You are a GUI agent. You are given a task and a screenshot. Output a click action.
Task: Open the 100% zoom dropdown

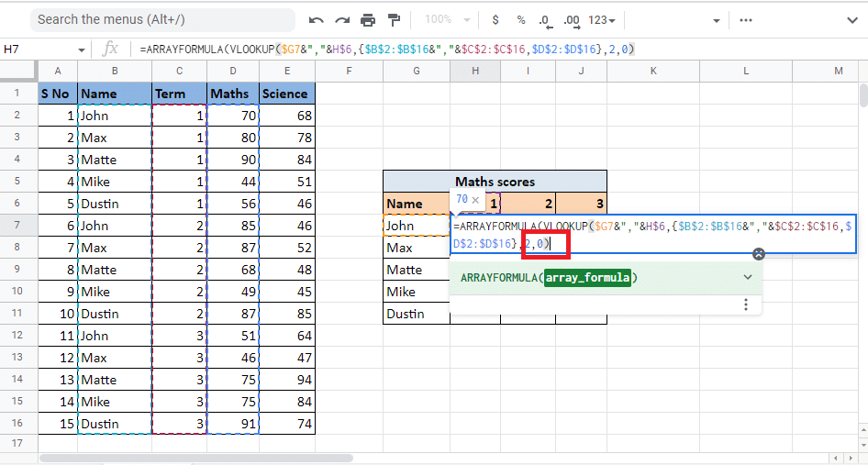(x=447, y=20)
